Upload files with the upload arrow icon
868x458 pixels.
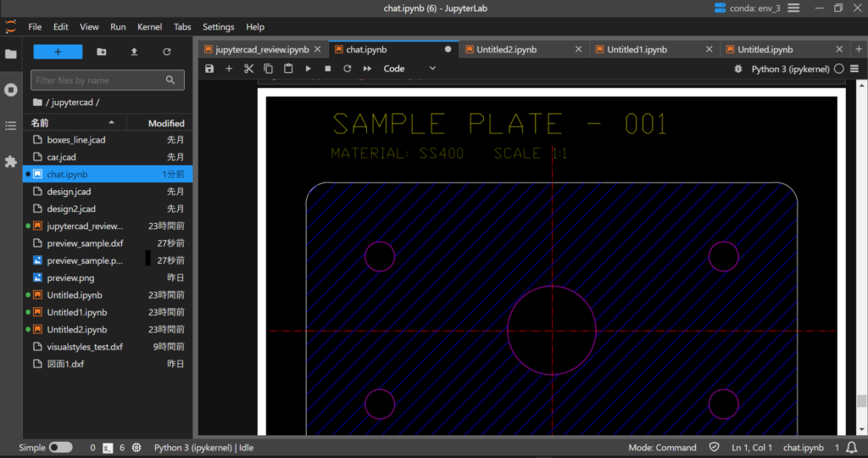tap(134, 52)
